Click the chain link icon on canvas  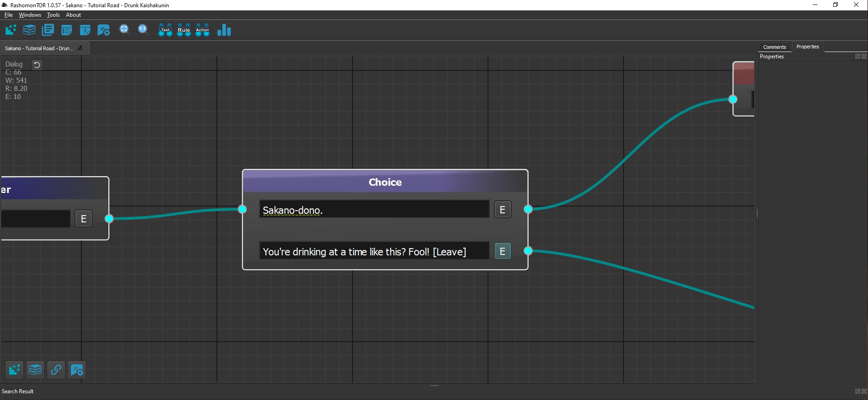[x=56, y=370]
